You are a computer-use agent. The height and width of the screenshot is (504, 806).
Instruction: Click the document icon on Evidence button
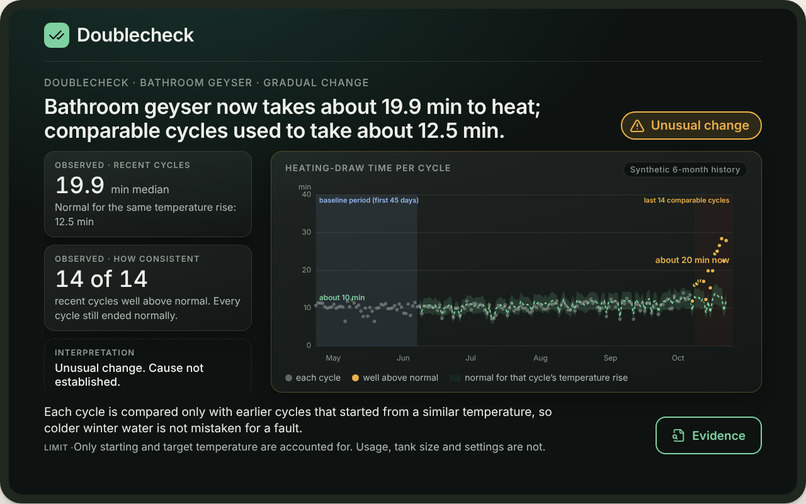[x=678, y=436]
